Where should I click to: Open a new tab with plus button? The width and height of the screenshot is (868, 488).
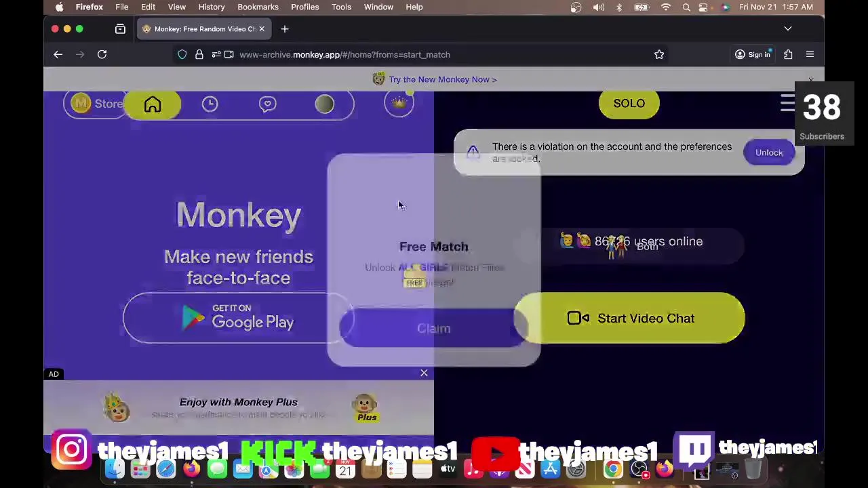(285, 29)
